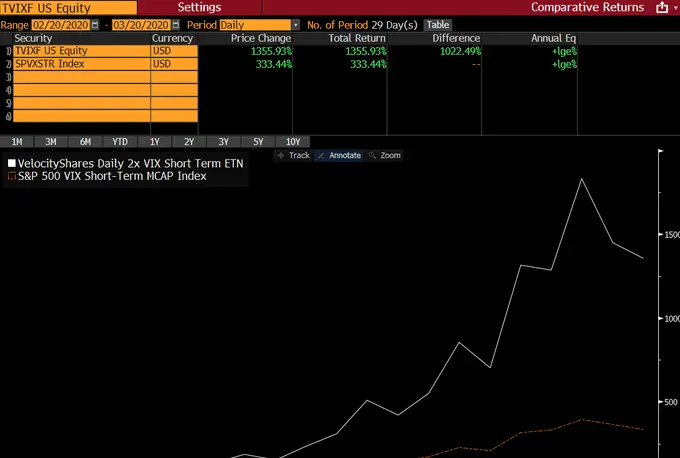The width and height of the screenshot is (680, 458).
Task: Click the SPVXSTR Index security field
Action: click(x=80, y=63)
